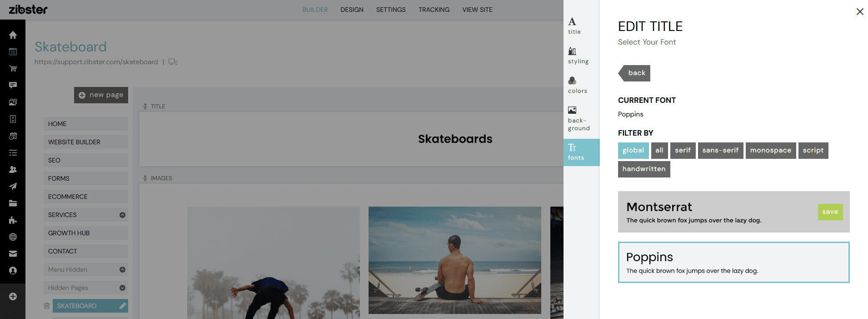Filter fonts by all
This screenshot has height=319, width=868.
pos(659,151)
